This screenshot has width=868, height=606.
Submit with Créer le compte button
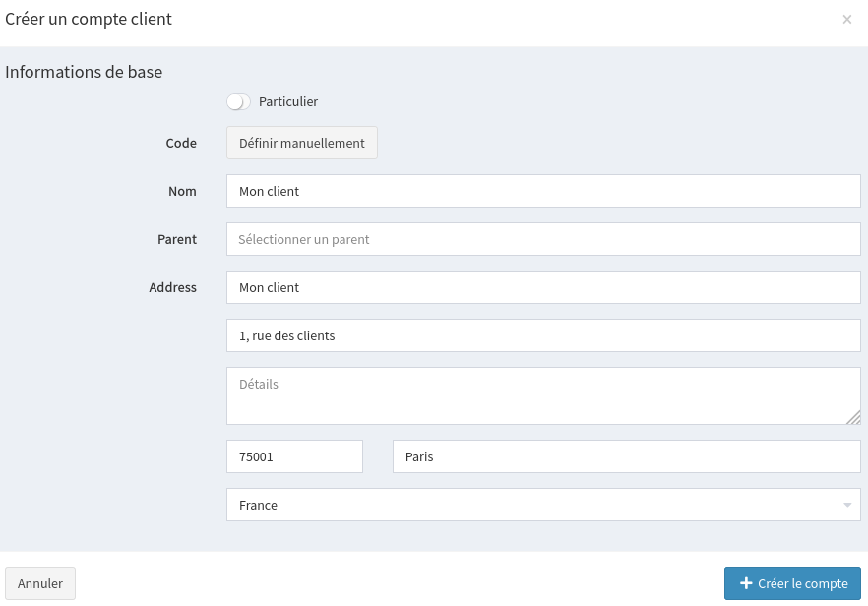(x=792, y=583)
